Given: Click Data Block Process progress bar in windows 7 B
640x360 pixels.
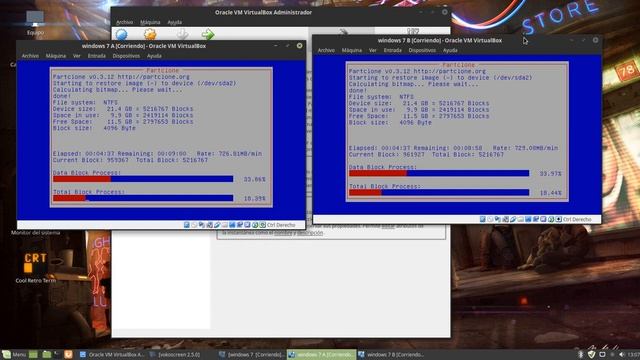Looking at the screenshot, I should [x=439, y=173].
